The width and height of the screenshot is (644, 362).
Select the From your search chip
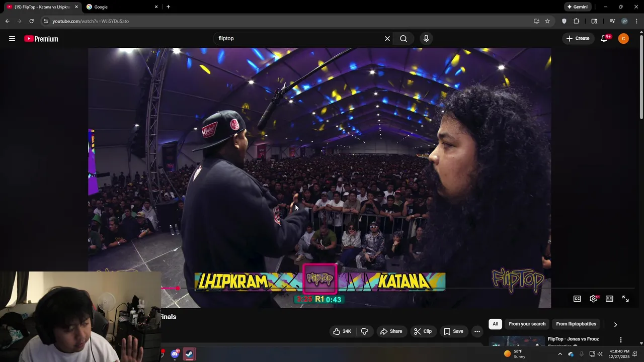pyautogui.click(x=527, y=324)
